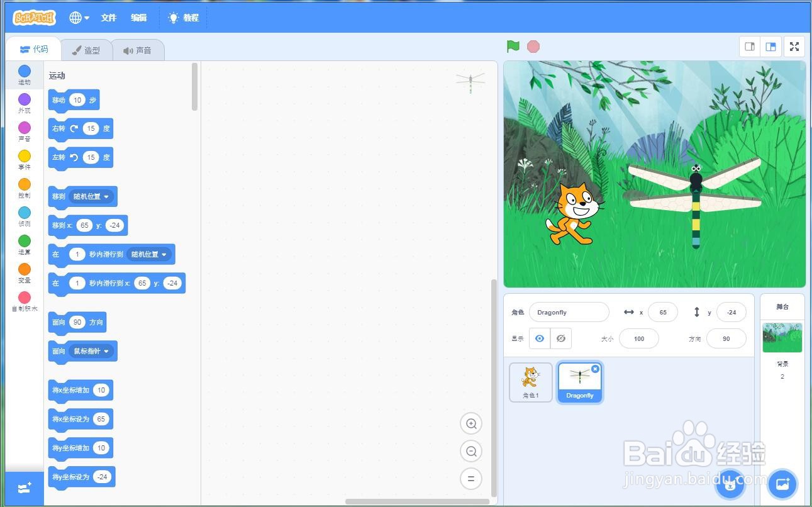Image resolution: width=812 pixels, height=507 pixels.
Task: Expand 秒内滑行到 随机位置 dropdown
Action: 149,254
